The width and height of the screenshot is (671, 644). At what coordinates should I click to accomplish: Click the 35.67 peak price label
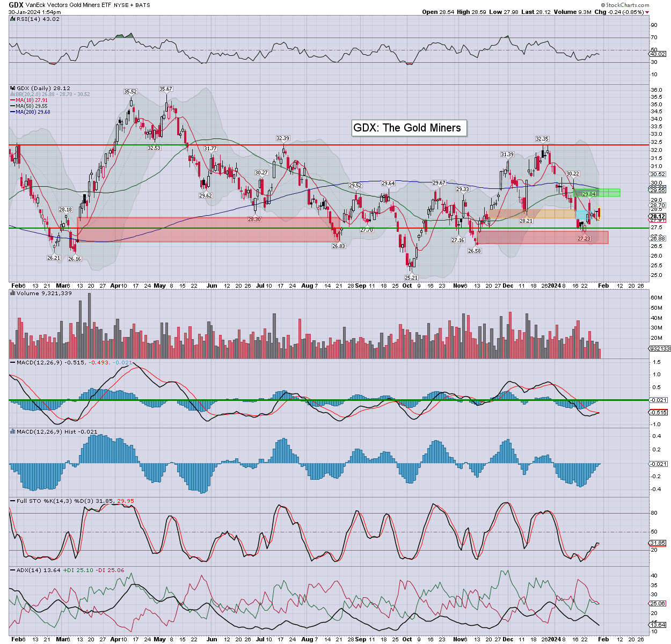pyautogui.click(x=166, y=89)
